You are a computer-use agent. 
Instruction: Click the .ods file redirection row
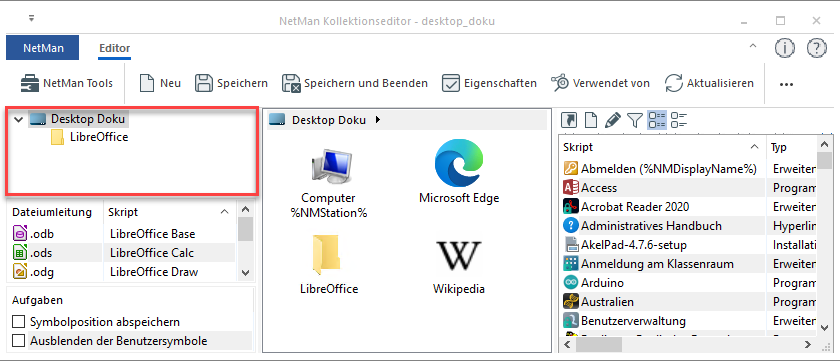[56, 253]
